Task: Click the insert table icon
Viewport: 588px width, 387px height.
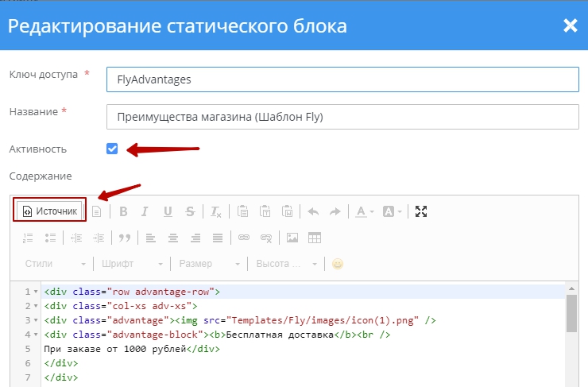Action: coord(315,238)
